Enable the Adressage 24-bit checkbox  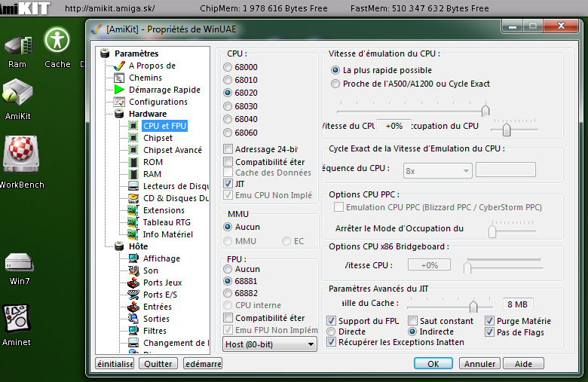[x=228, y=149]
